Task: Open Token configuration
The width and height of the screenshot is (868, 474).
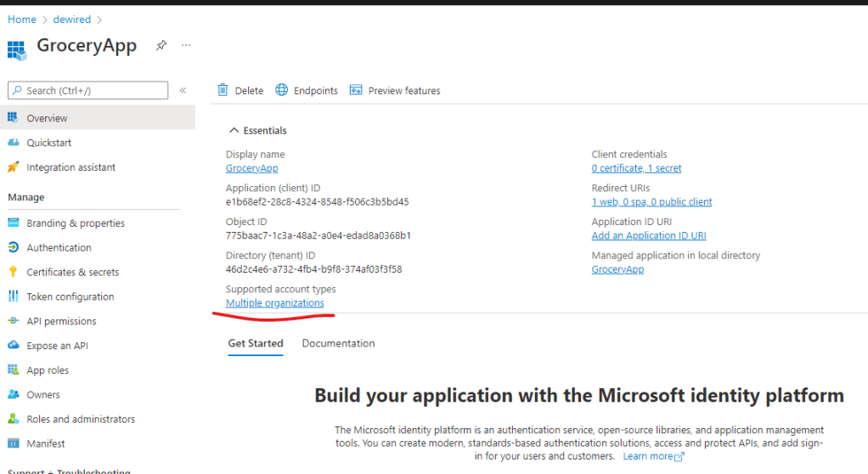Action: click(70, 297)
